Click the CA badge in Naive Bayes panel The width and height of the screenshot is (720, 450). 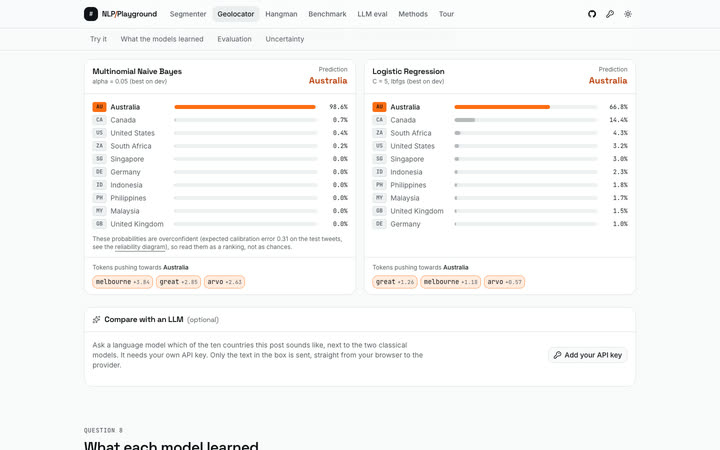pos(99,120)
